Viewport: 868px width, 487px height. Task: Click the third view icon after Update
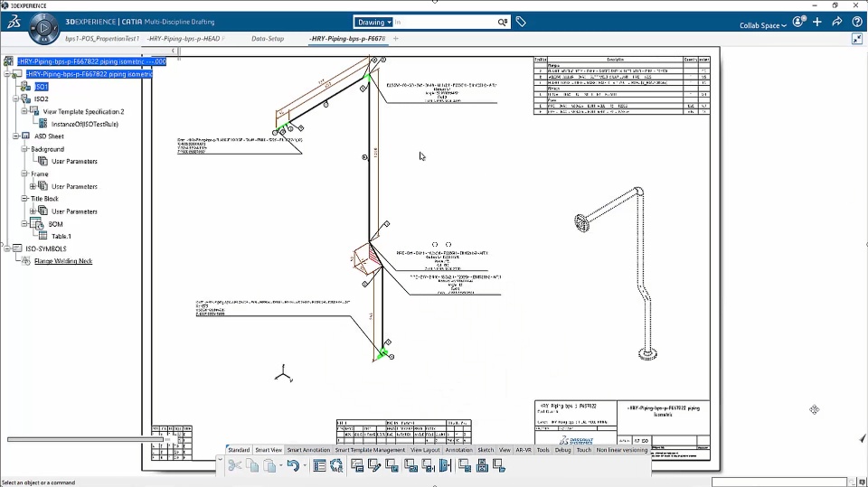tap(392, 465)
